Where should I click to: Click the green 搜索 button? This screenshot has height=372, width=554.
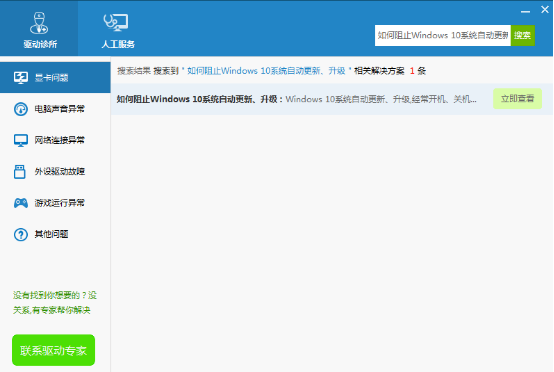point(523,35)
